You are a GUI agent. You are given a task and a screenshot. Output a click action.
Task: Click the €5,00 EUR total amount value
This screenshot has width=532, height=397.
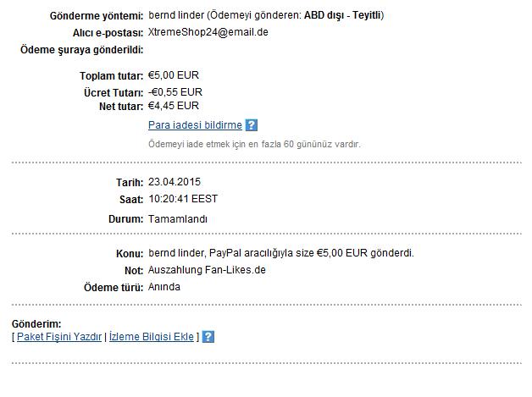(x=174, y=75)
